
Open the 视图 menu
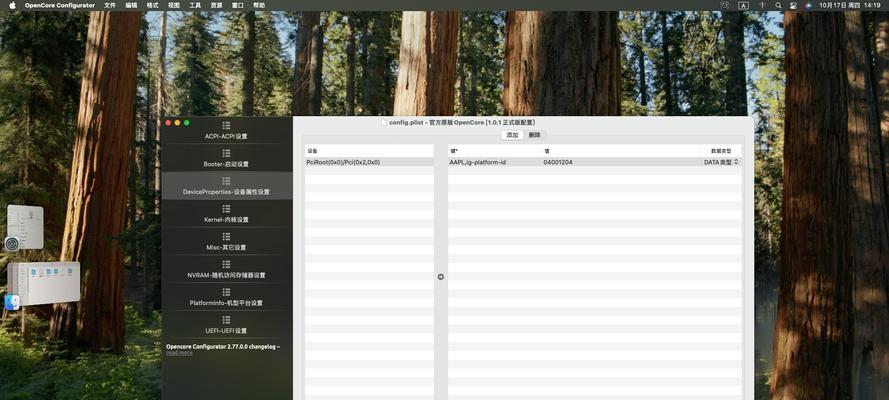coord(174,5)
